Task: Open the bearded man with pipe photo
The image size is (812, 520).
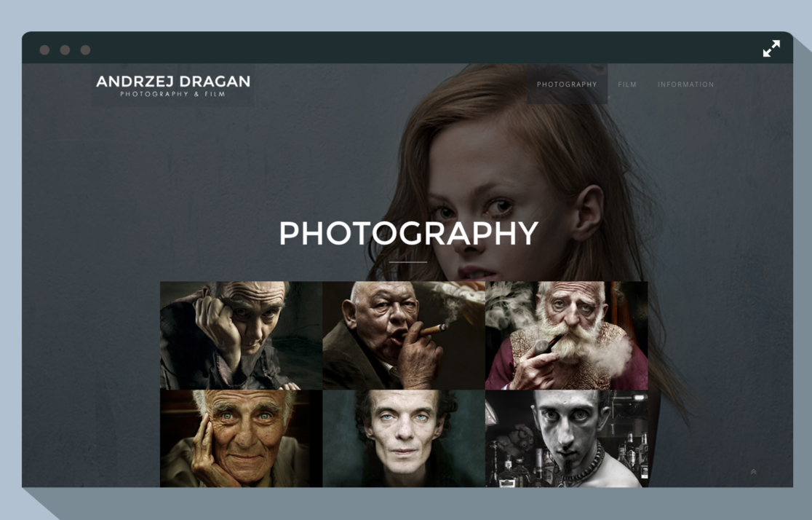Action: [x=566, y=335]
